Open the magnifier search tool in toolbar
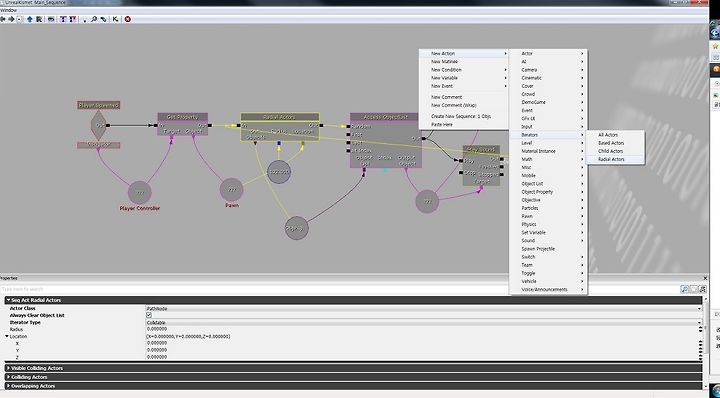 94,19
